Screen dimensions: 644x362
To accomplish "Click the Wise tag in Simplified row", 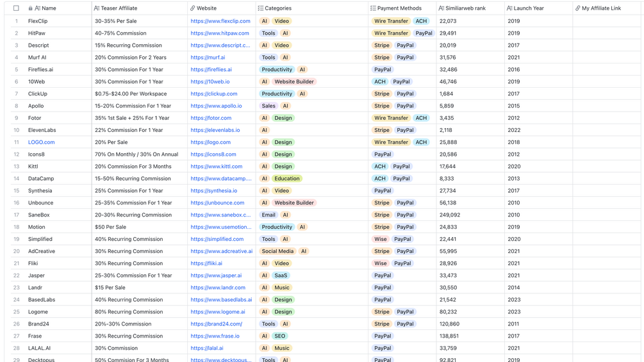I will 381,239.
